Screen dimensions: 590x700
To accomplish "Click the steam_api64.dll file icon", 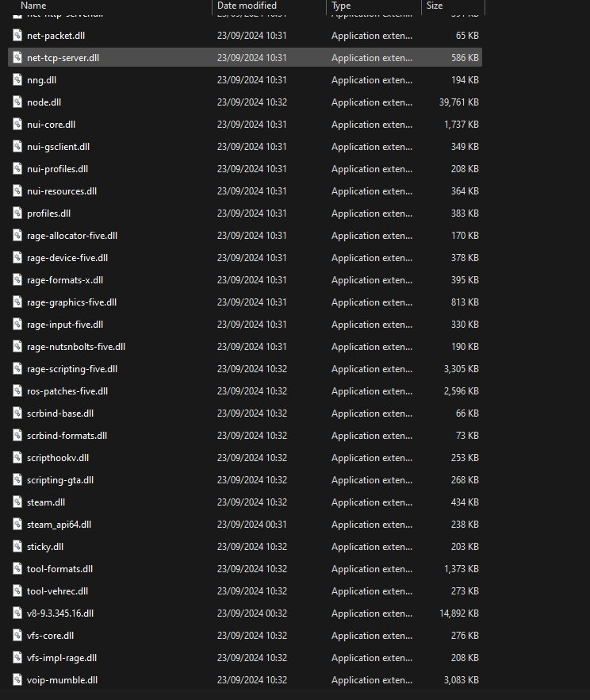I will [x=17, y=525].
